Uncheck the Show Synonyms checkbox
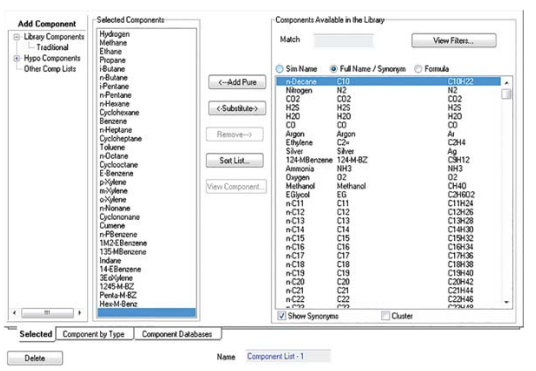The height and width of the screenshot is (371, 536). pyautogui.click(x=281, y=316)
